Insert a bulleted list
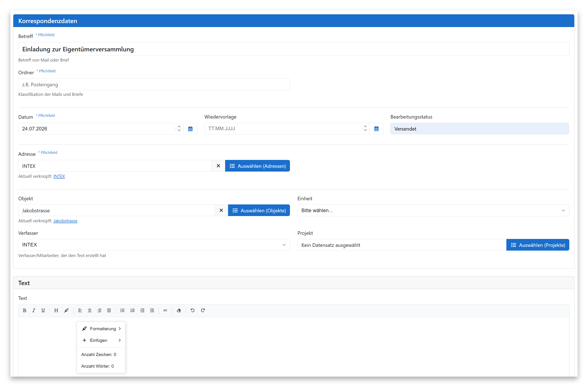The height and width of the screenshot is (387, 588). (x=122, y=310)
